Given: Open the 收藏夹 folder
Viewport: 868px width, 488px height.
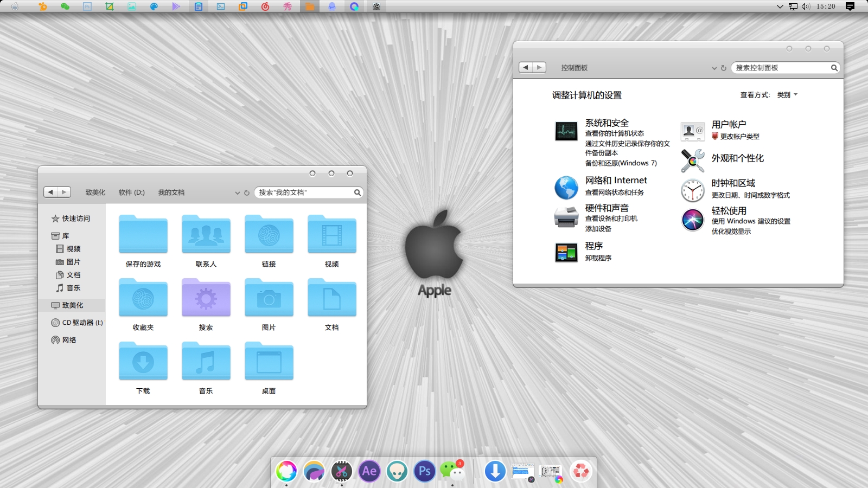Looking at the screenshot, I should point(143,305).
